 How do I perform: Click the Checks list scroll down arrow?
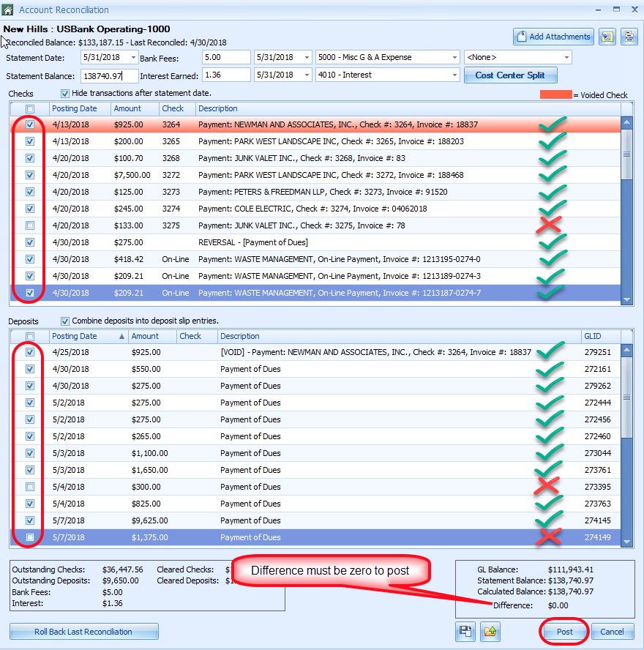(x=627, y=299)
